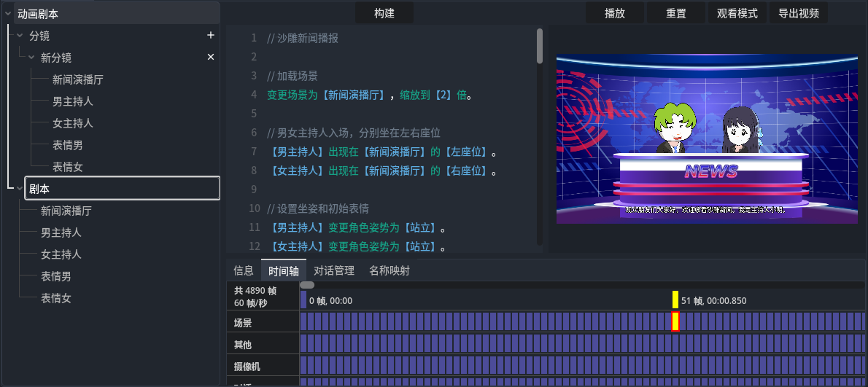Screen dimensions: 868x387
Task: Collapse the 新分镜 tree node
Action: [31, 57]
